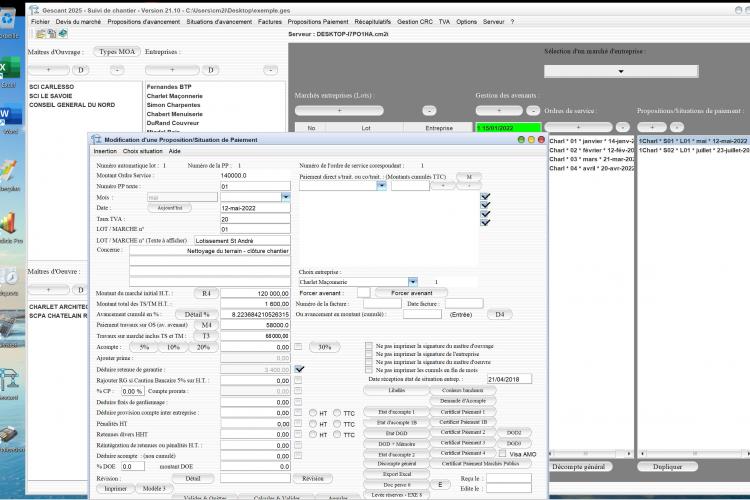Click the Date réception field showing 21/04/2018
This screenshot has height=500, width=750.
(509, 379)
